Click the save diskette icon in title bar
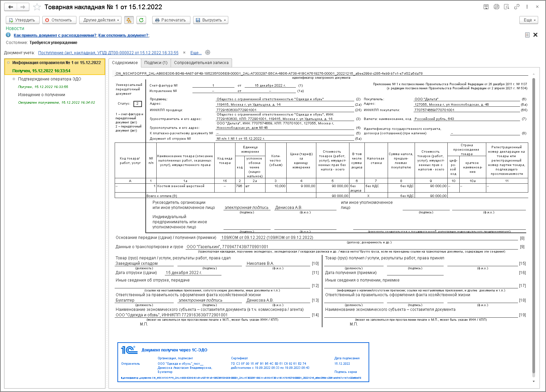This screenshot has width=546, height=392. pyautogui.click(x=486, y=7)
